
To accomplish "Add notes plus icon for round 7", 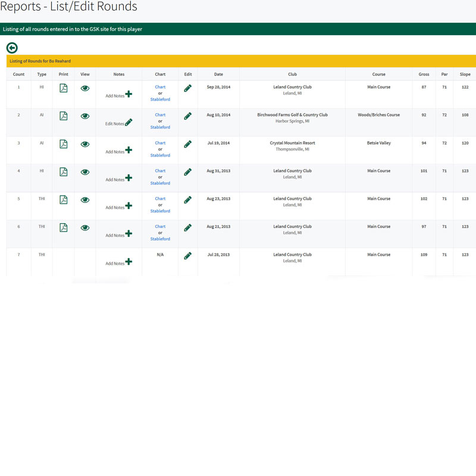I will pyautogui.click(x=129, y=261).
